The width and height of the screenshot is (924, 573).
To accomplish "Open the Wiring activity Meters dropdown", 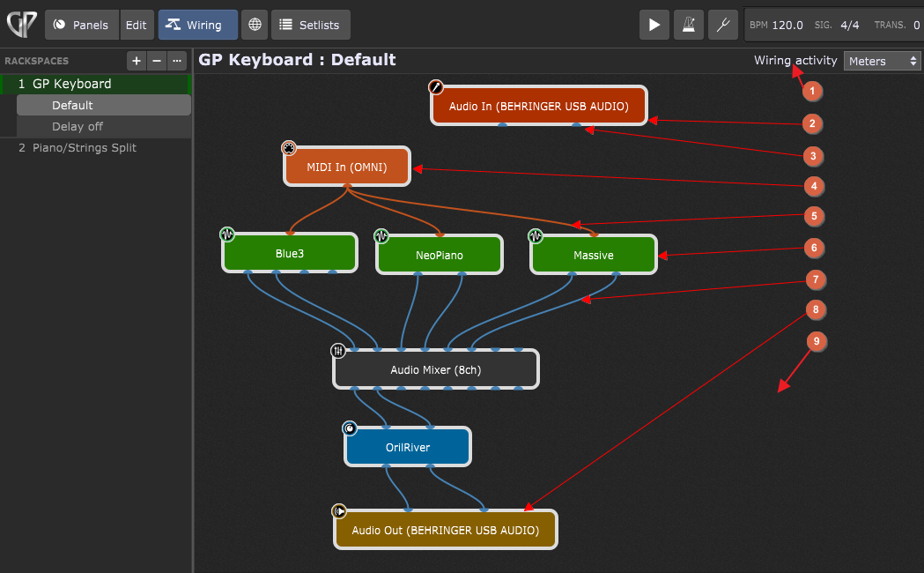I will point(882,61).
